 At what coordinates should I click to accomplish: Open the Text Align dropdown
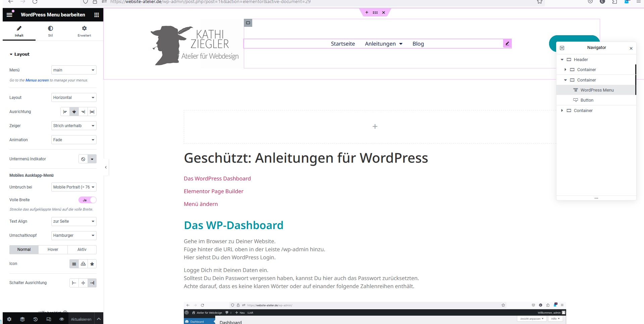[74, 221]
